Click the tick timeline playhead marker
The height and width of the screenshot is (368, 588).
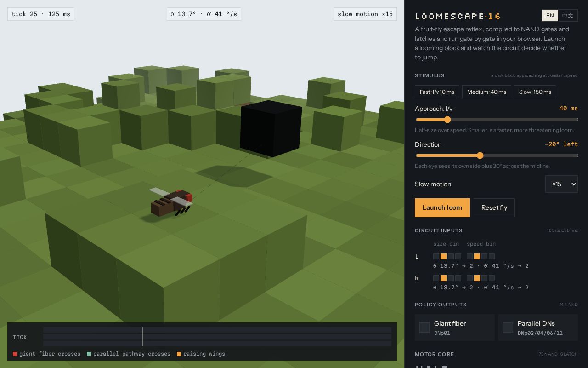pyautogui.click(x=143, y=337)
